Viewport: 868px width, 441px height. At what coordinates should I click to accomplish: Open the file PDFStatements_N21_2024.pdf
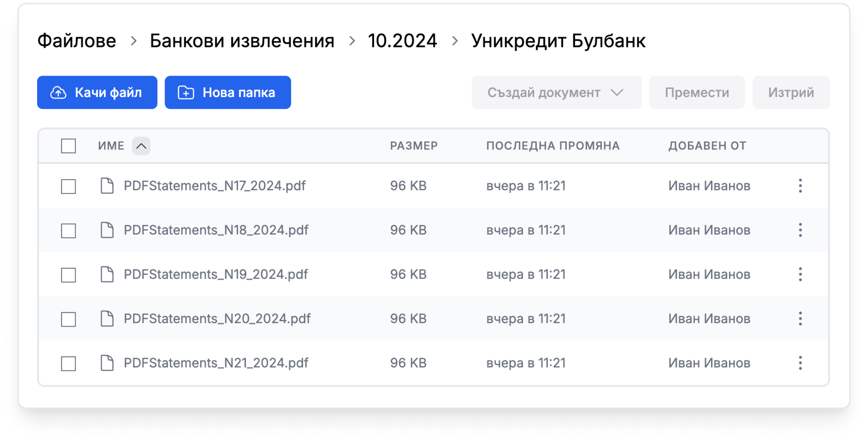[x=216, y=363]
